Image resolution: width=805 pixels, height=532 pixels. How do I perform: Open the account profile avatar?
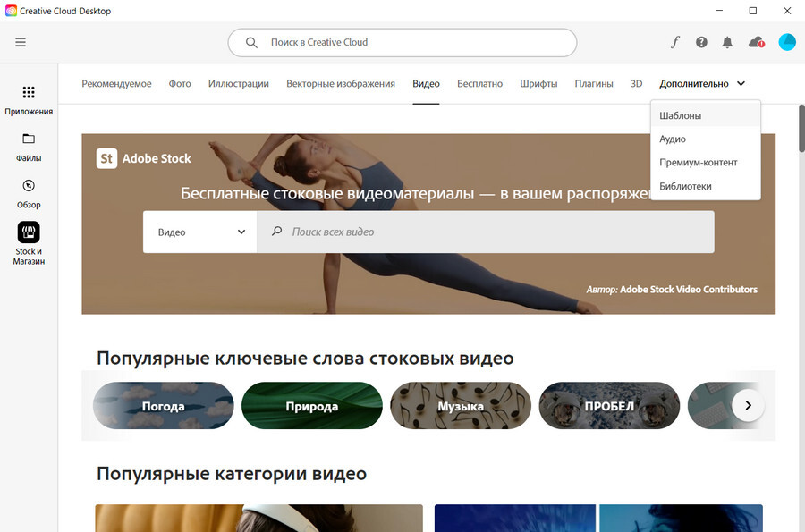point(787,42)
